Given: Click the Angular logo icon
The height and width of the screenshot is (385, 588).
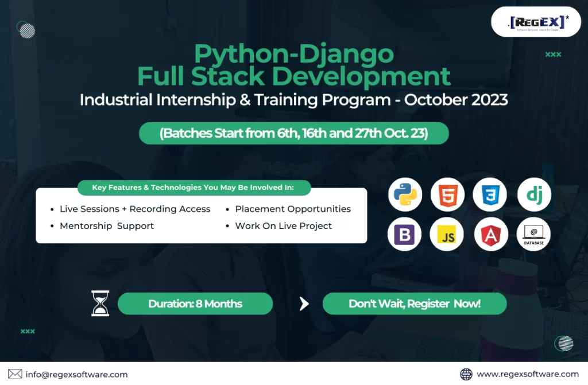Looking at the screenshot, I should coord(491,234).
